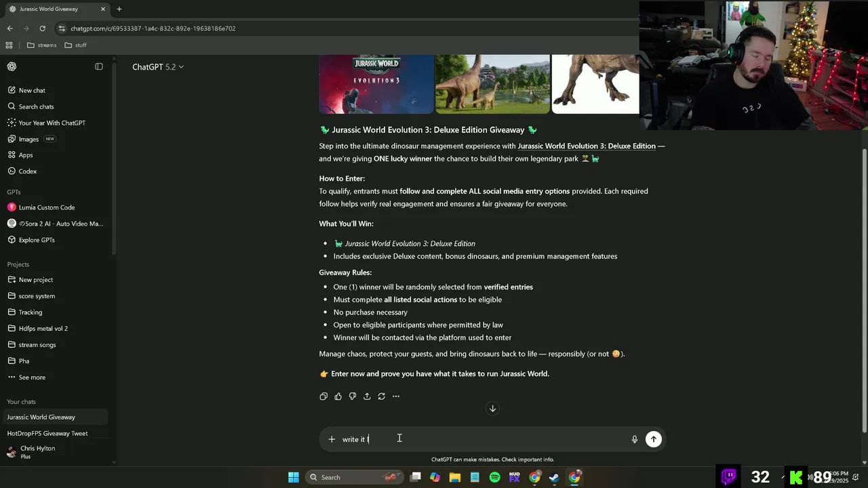
Task: Jump to bottom with the down arrow
Action: [x=493, y=408]
